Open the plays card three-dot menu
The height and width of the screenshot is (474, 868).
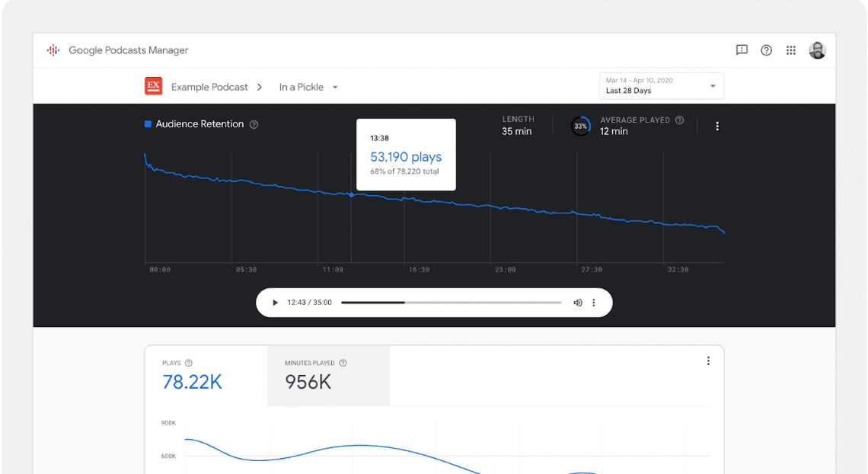pyautogui.click(x=708, y=361)
